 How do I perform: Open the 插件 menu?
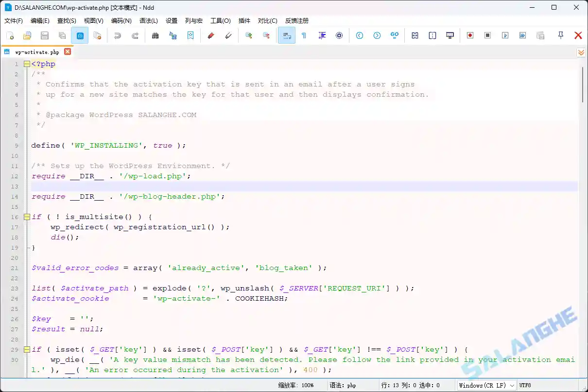pyautogui.click(x=244, y=20)
